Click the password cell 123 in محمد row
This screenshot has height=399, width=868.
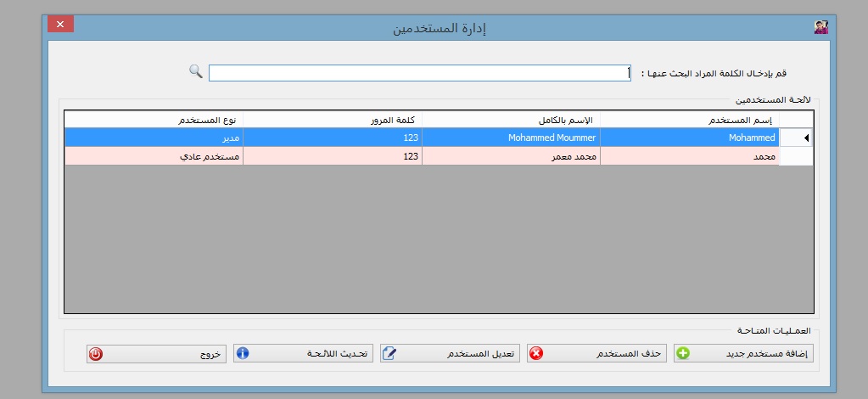[332, 156]
